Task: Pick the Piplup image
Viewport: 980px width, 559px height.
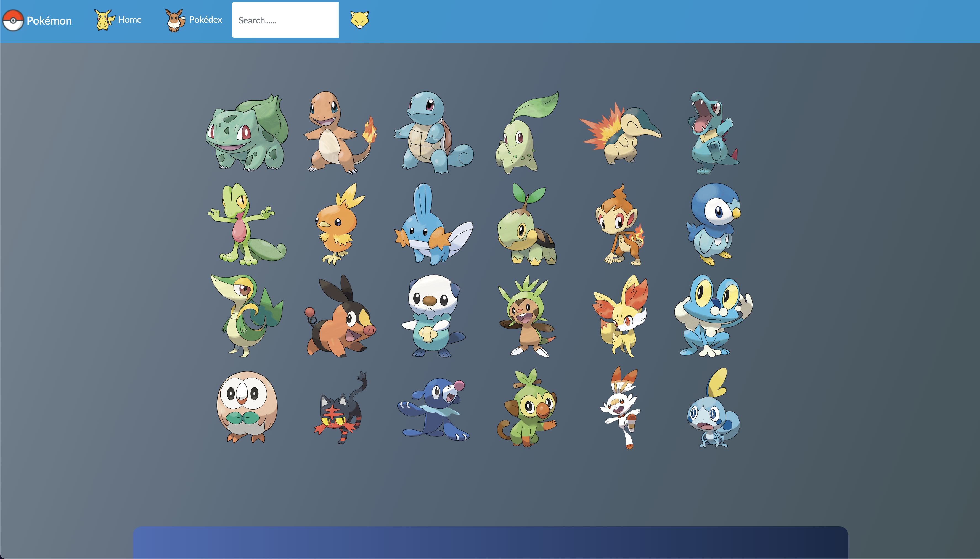Action: click(714, 224)
